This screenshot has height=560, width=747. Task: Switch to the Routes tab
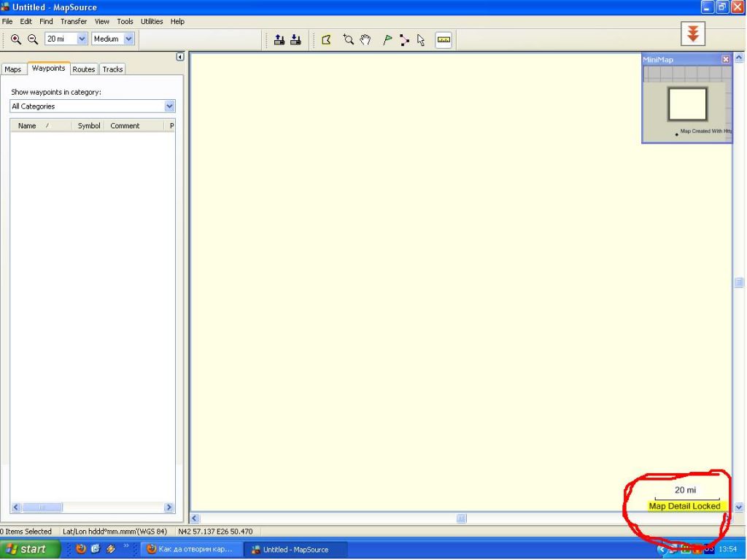(x=84, y=69)
